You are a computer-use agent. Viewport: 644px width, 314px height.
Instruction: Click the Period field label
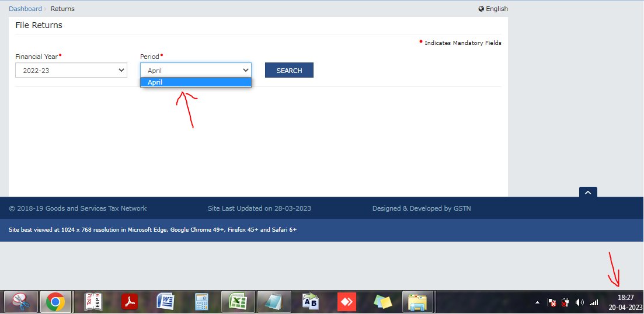[x=149, y=57]
